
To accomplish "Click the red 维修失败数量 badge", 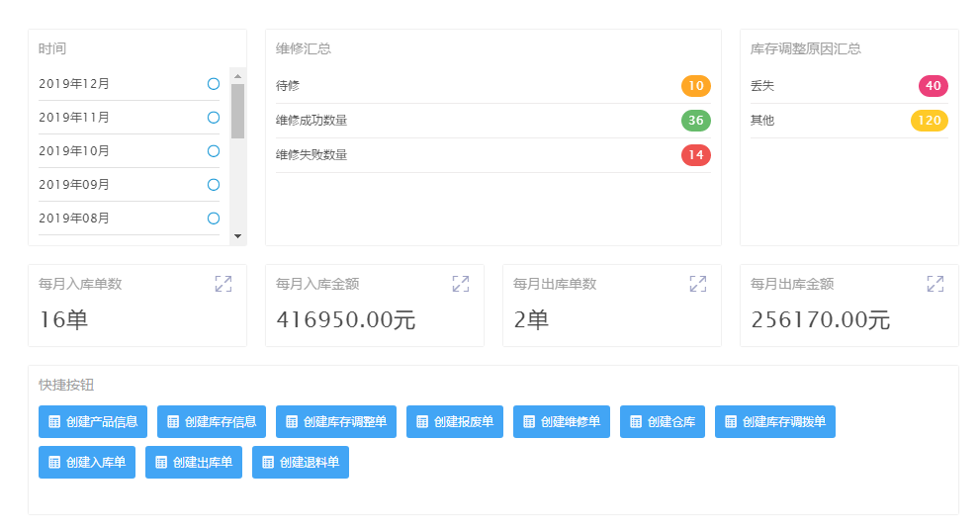I will [x=696, y=155].
